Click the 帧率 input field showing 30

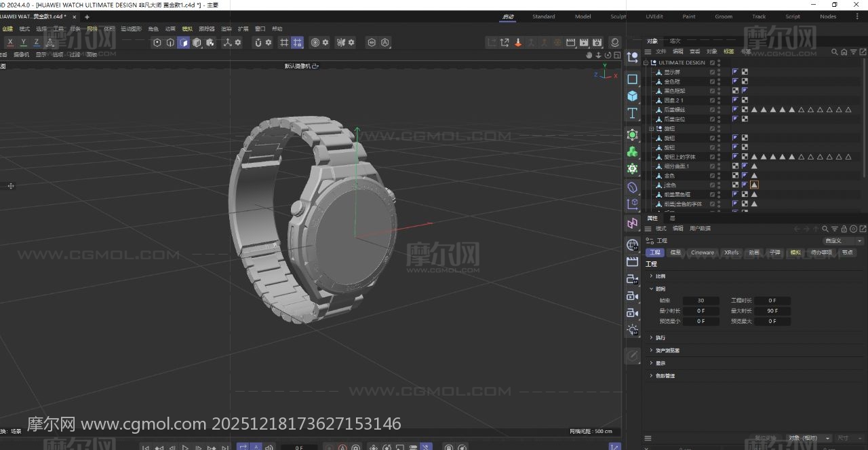[x=701, y=301]
